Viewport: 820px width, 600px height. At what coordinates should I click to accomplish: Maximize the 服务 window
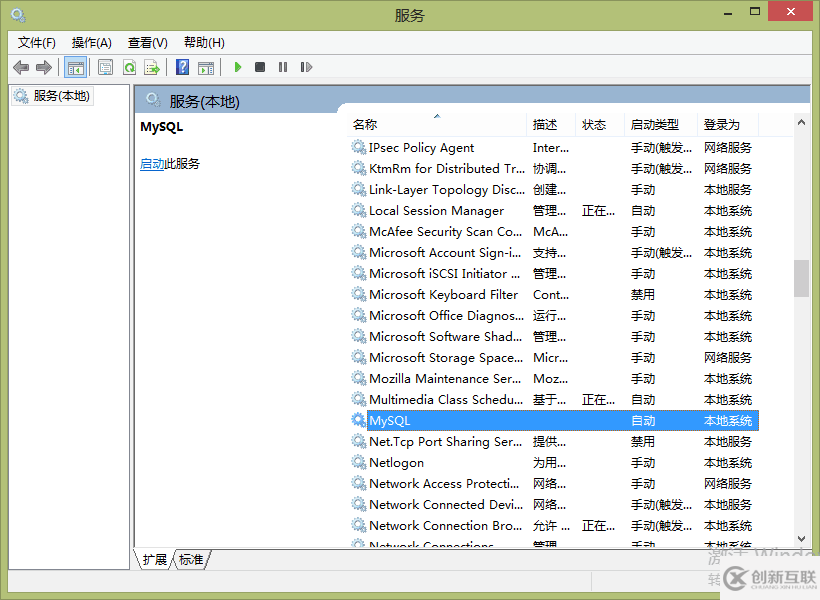pyautogui.click(x=755, y=12)
